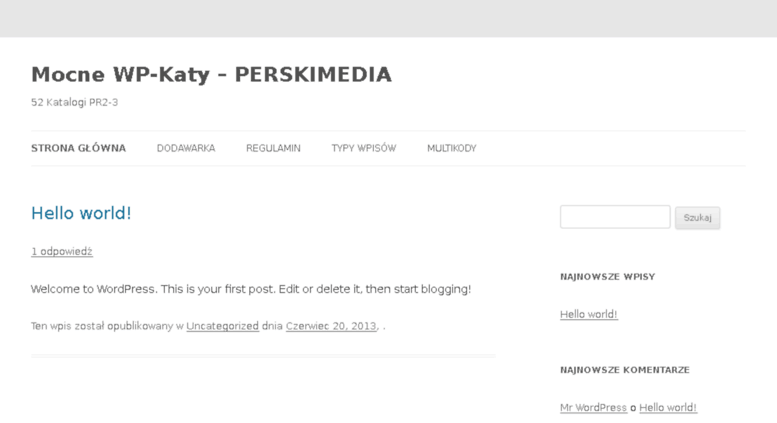Open the Strona Główna menu item
Viewport: 777px width, 423px height.
[x=78, y=148]
